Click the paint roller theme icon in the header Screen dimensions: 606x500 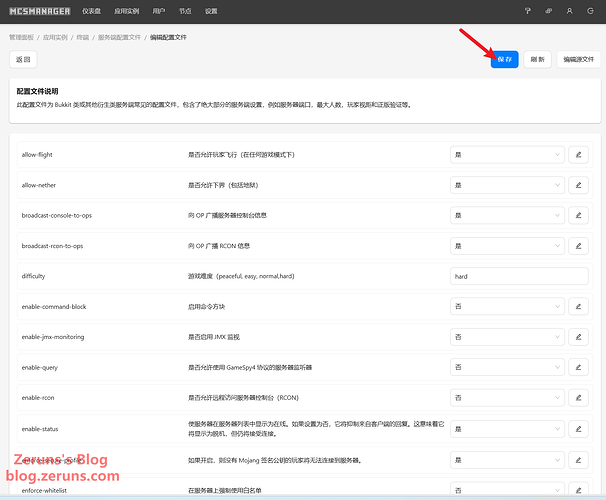528,11
